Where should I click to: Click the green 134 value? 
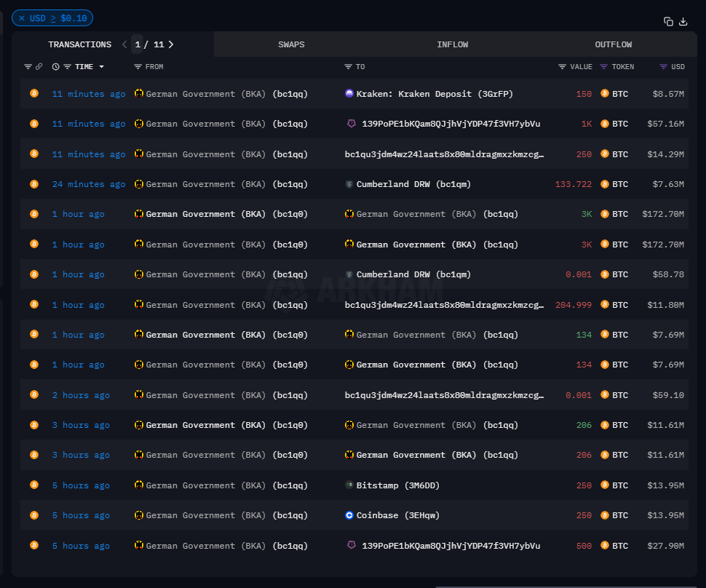click(584, 335)
